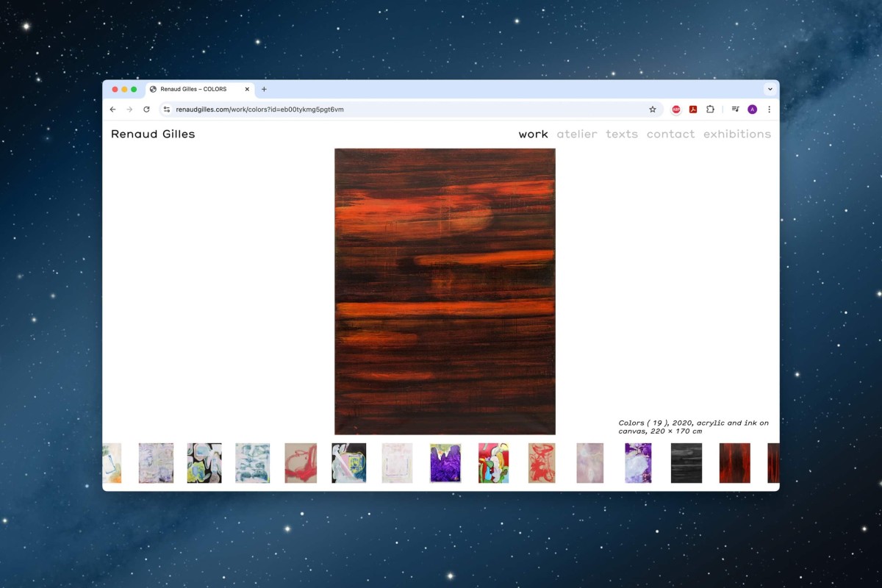Open the fully visible dark red streaked thumbnail
The image size is (882, 588).
click(x=735, y=463)
